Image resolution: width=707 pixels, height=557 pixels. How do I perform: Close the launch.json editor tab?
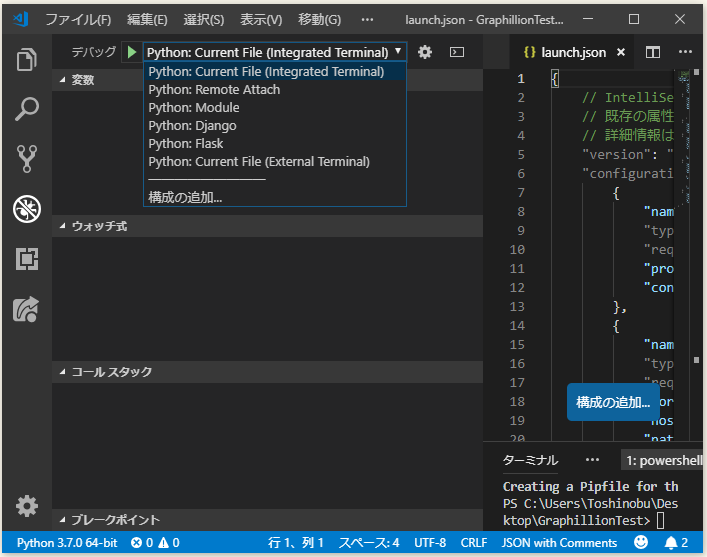tap(621, 52)
